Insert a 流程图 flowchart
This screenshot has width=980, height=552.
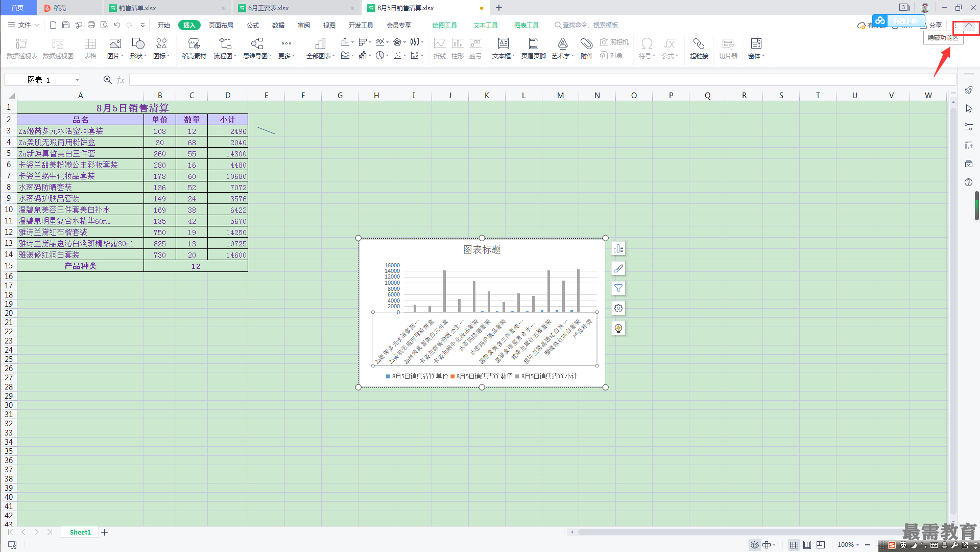tap(225, 49)
